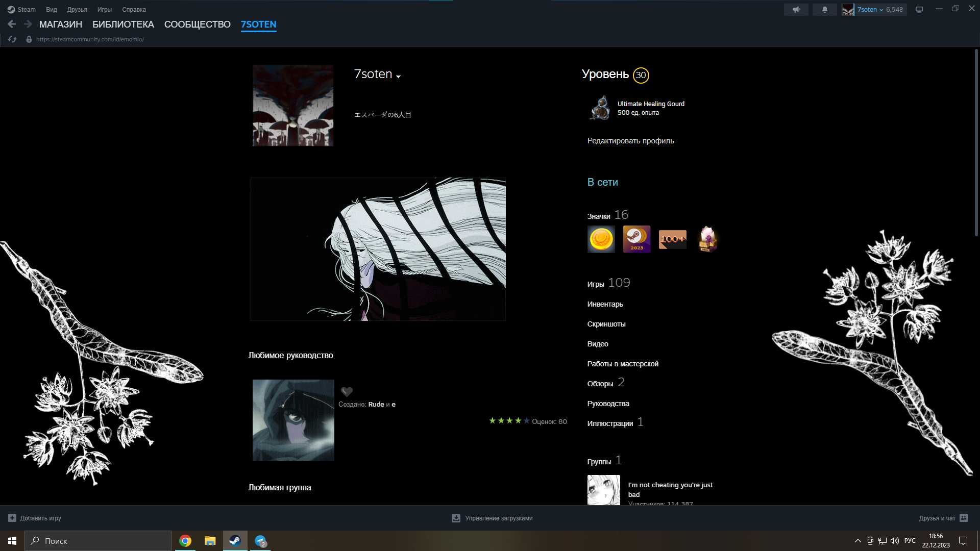
Task: Switch to СООБЩЕСТВО tab
Action: [198, 24]
